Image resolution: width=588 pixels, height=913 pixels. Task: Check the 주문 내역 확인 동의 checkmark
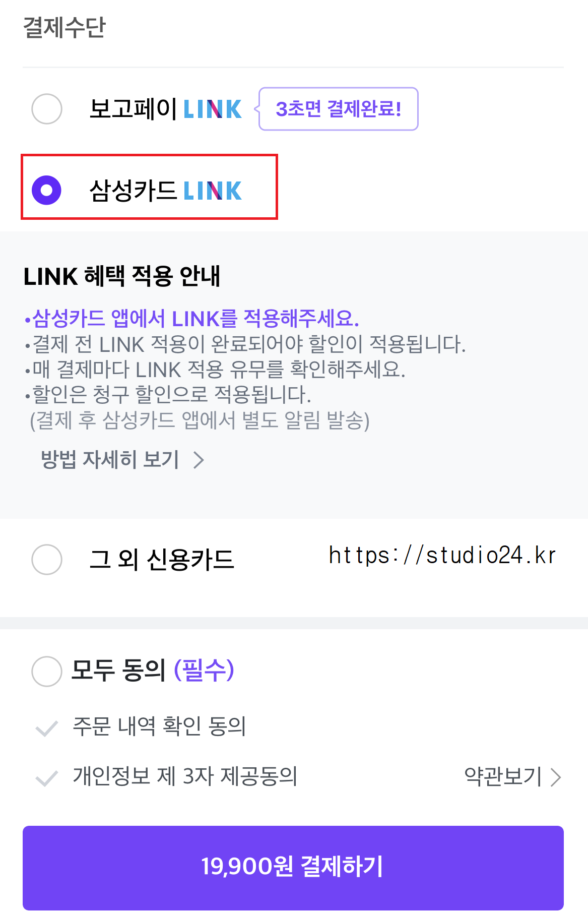(x=47, y=728)
